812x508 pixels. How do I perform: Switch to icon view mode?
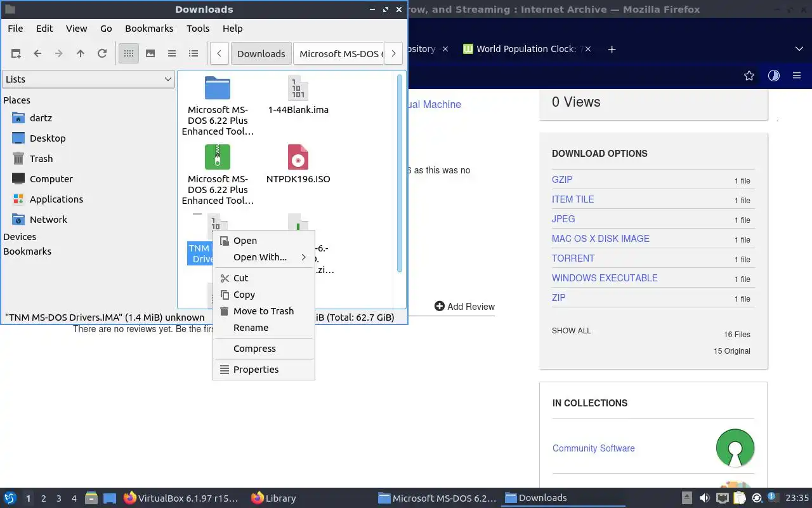pyautogui.click(x=129, y=54)
